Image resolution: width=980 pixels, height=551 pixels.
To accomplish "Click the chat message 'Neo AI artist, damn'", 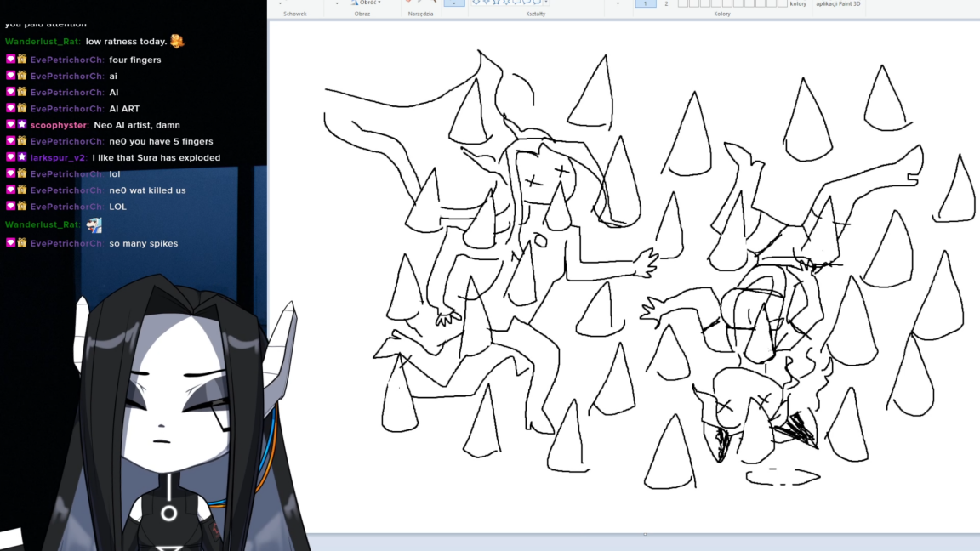I will pos(137,125).
